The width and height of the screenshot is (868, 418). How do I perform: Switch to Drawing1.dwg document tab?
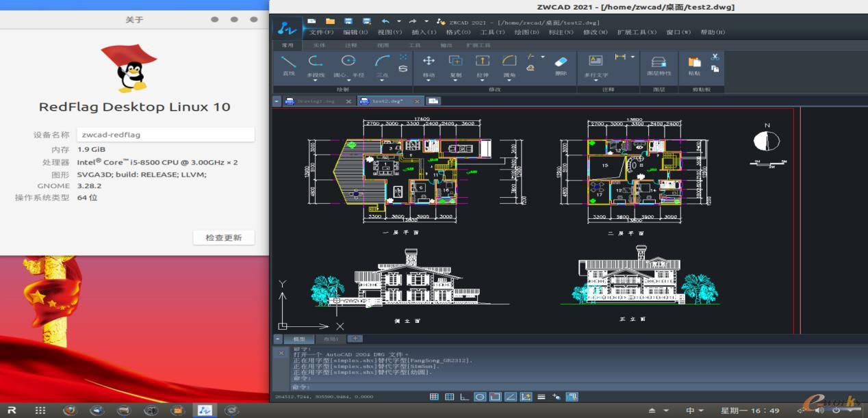tap(314, 101)
